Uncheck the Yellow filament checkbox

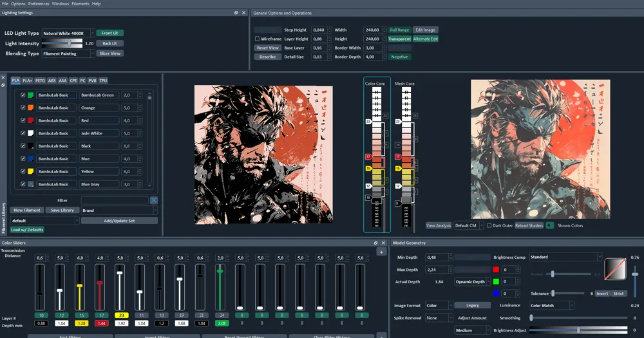(x=23, y=171)
